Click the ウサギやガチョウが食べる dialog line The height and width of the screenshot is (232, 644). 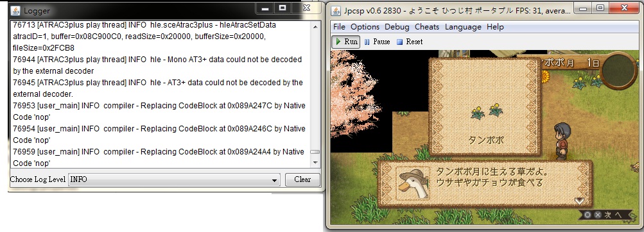coord(489,183)
